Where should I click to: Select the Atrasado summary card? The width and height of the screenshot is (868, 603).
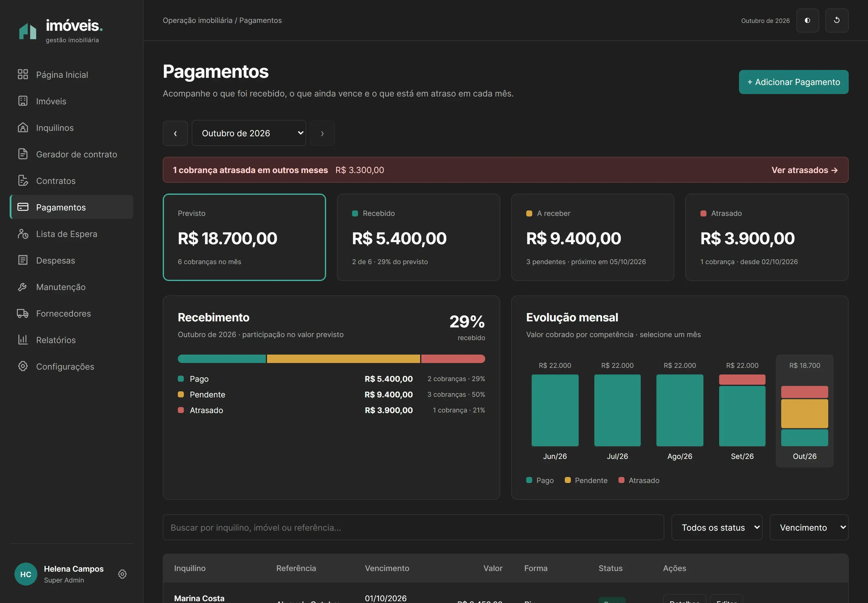coord(767,237)
